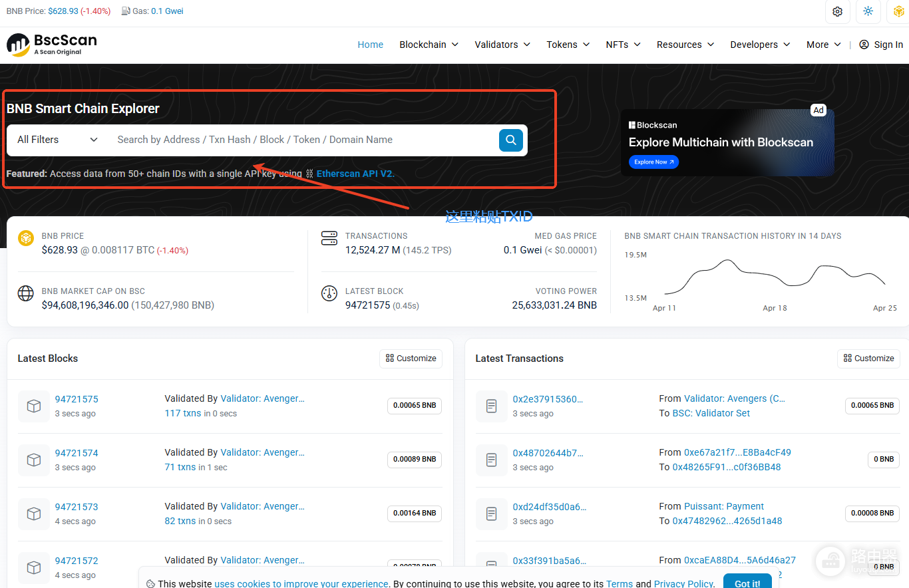This screenshot has height=588, width=909.
Task: Open transaction 0x2e37915360 link
Action: (x=548, y=399)
